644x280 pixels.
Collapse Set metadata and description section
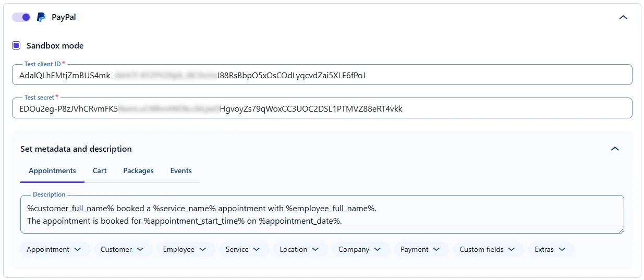pyautogui.click(x=615, y=149)
